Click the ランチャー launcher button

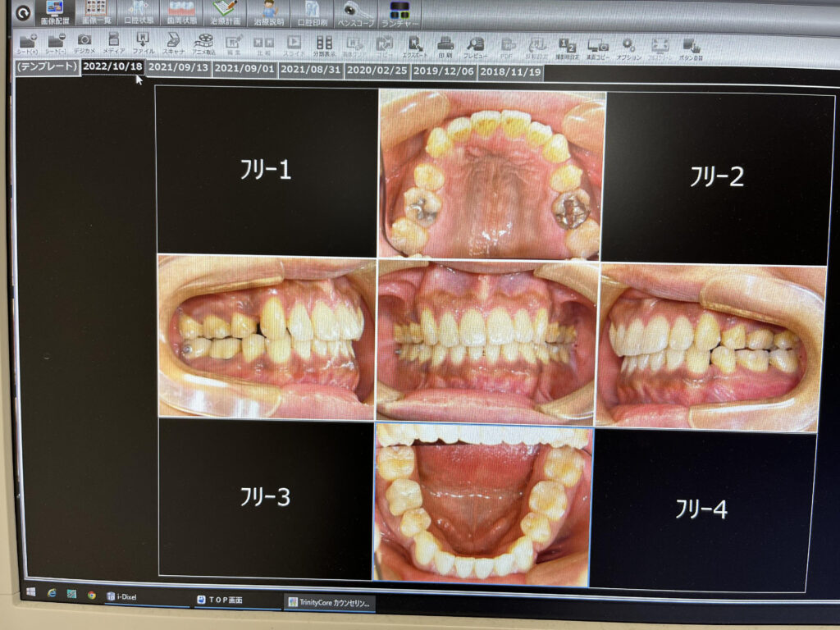pos(401,12)
